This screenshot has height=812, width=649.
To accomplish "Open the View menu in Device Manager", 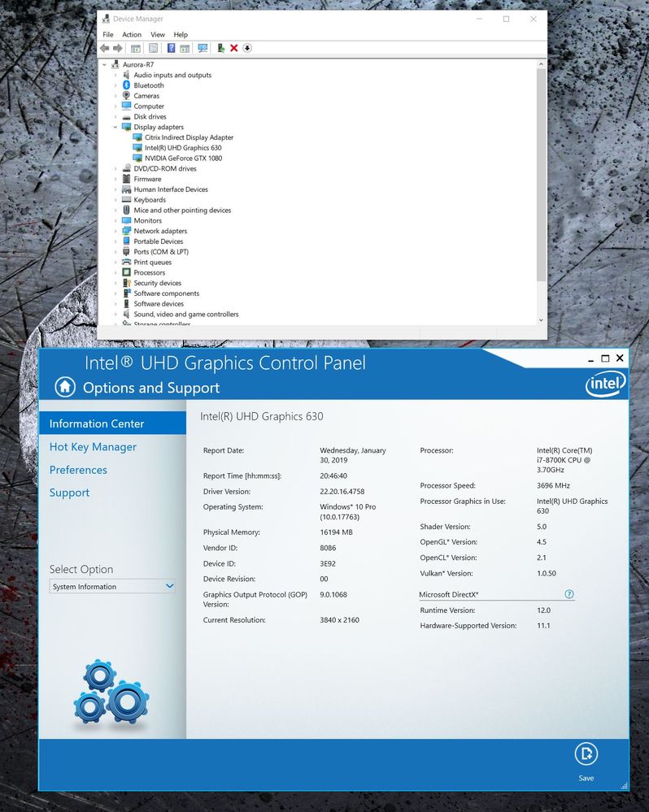I will tap(158, 35).
